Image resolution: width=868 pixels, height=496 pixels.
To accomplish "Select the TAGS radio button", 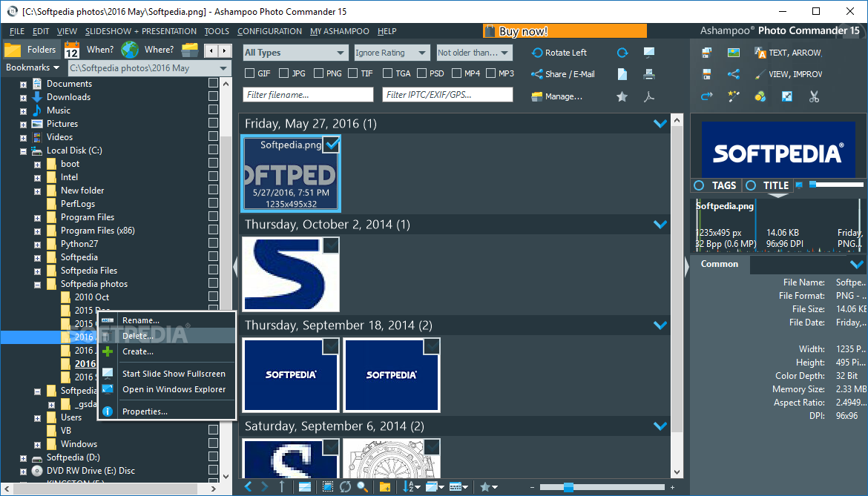I will pos(699,185).
